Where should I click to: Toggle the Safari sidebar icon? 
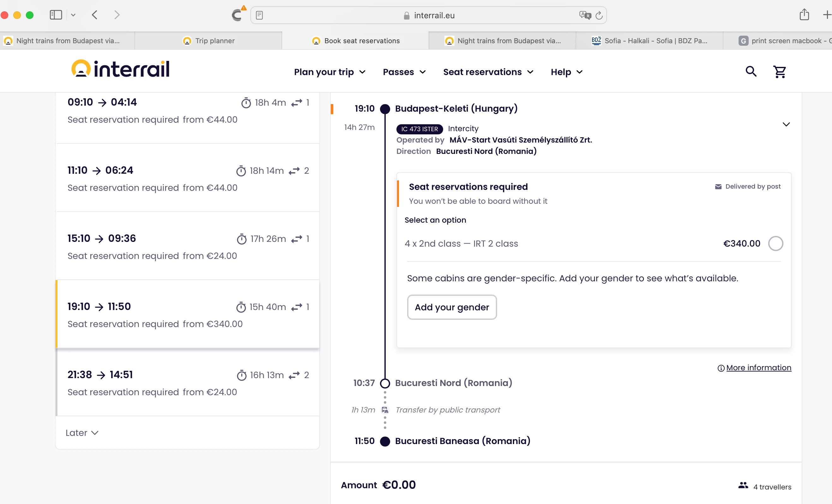pos(56,15)
